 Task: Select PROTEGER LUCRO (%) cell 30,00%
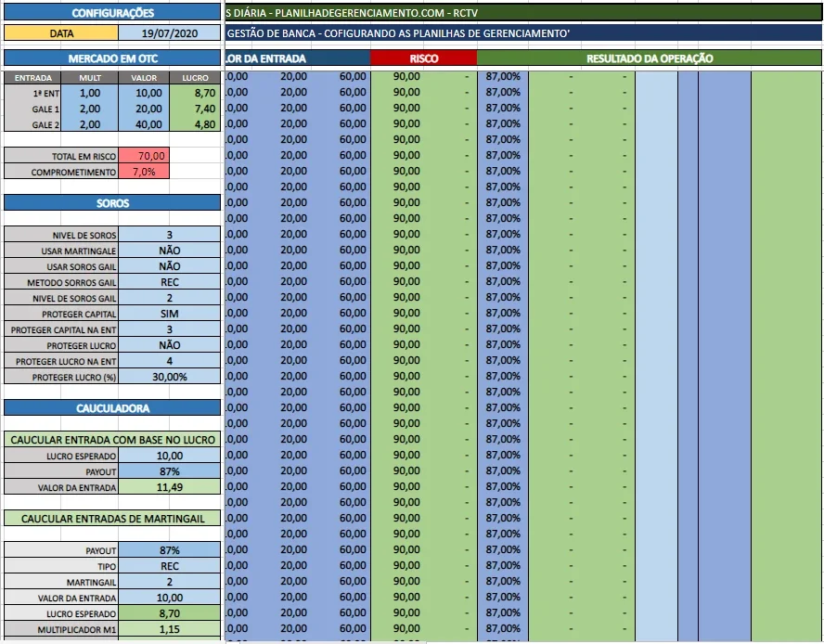[x=169, y=377]
